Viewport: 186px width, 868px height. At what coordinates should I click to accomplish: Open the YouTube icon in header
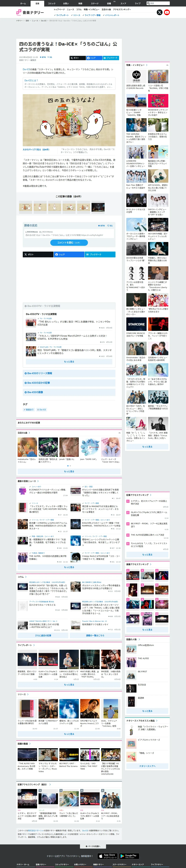tap(167, 12)
